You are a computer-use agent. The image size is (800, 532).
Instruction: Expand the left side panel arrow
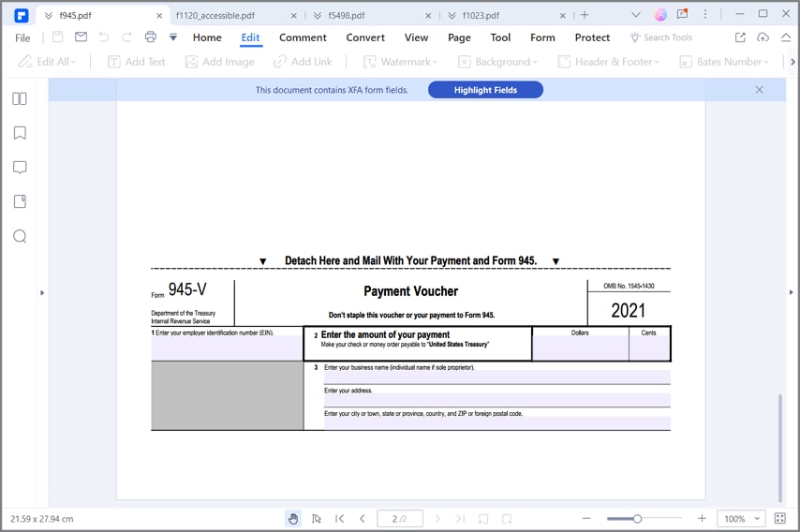[x=42, y=293]
